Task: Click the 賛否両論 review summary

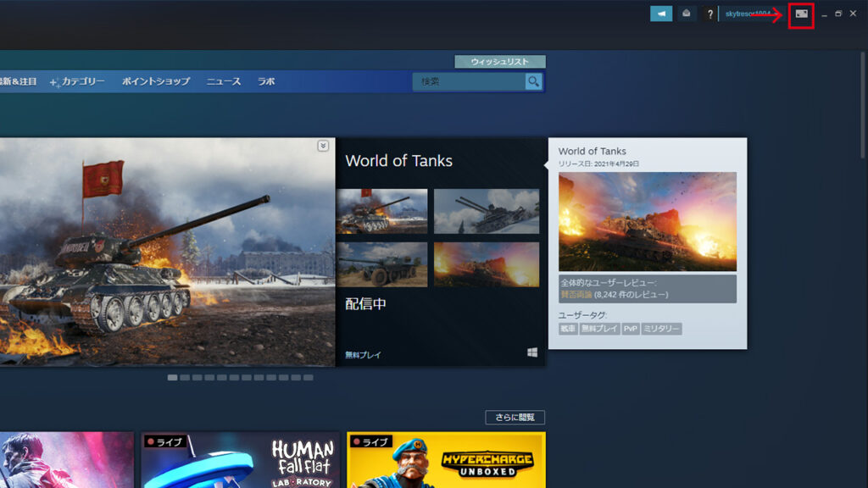Action: pyautogui.click(x=576, y=294)
